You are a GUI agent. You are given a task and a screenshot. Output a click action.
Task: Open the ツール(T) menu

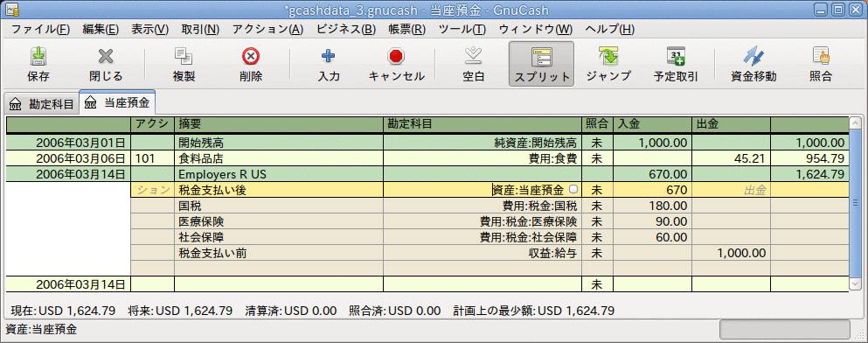point(462,30)
